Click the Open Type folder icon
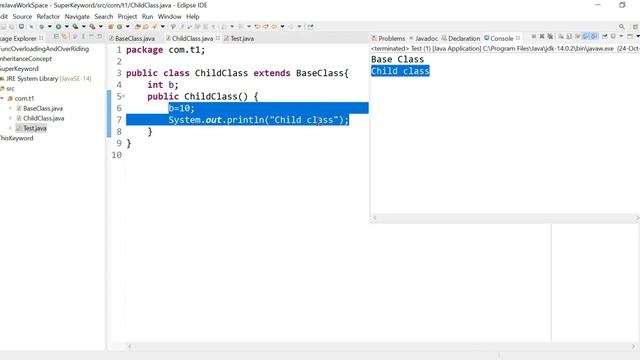The height and width of the screenshot is (360, 640). tap(137, 27)
